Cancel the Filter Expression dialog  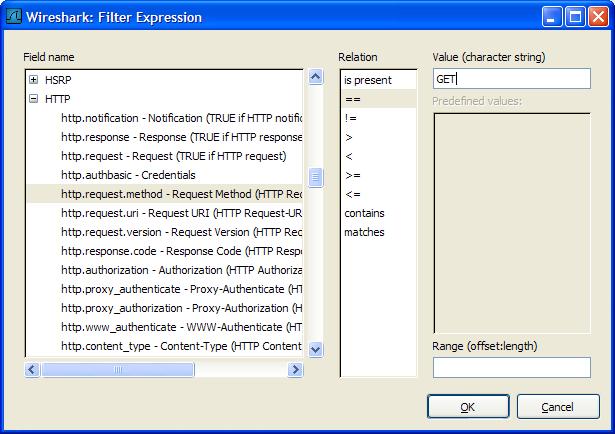pyautogui.click(x=558, y=407)
